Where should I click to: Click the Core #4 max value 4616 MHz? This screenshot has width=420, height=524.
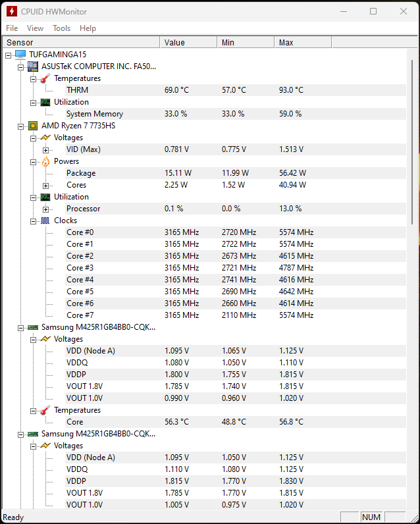click(x=296, y=280)
